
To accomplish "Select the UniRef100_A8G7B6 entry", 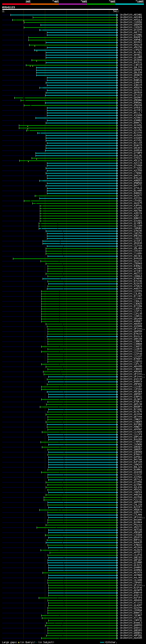I will (x=131, y=210).
